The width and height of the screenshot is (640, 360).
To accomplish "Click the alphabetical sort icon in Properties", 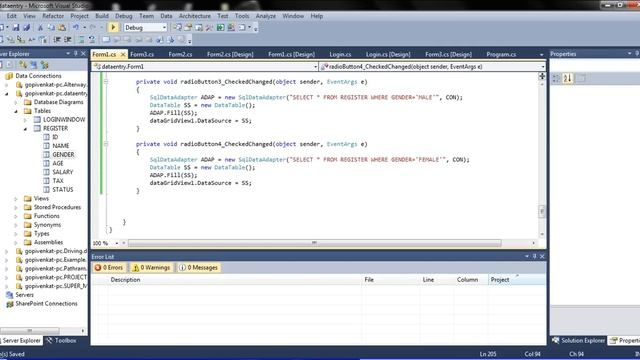I will pyautogui.click(x=567, y=78).
